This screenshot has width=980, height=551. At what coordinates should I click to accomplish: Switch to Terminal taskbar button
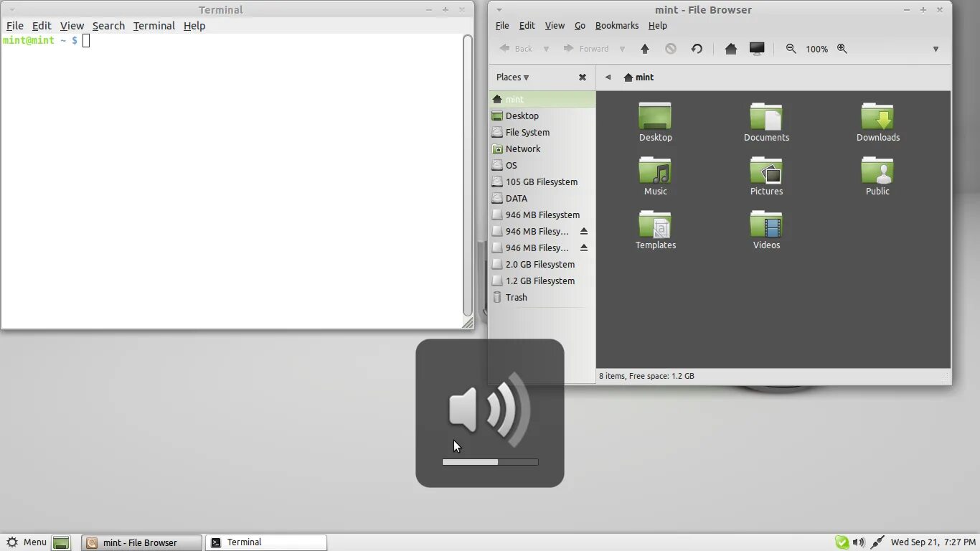click(x=266, y=543)
